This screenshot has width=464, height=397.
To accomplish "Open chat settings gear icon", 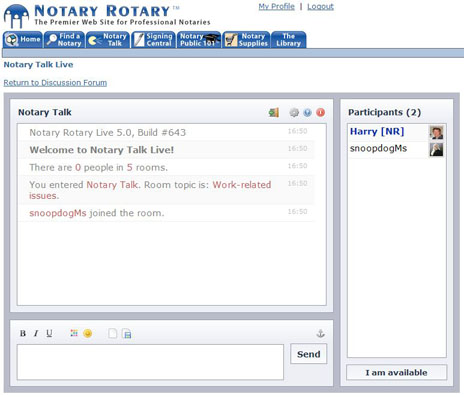I will click(294, 112).
